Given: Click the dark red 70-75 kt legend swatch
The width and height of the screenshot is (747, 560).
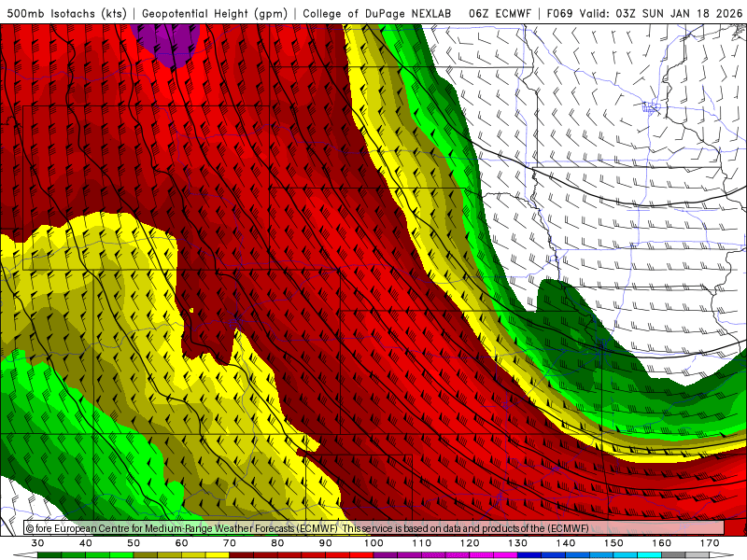Looking at the screenshot, I should (x=242, y=555).
